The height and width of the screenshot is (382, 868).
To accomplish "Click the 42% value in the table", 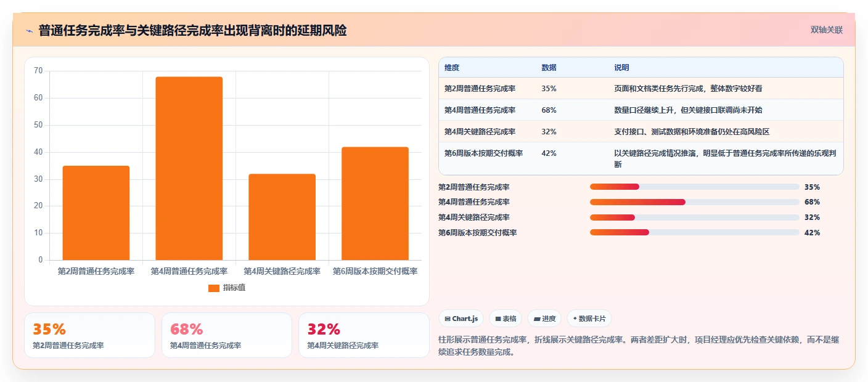I will click(549, 153).
